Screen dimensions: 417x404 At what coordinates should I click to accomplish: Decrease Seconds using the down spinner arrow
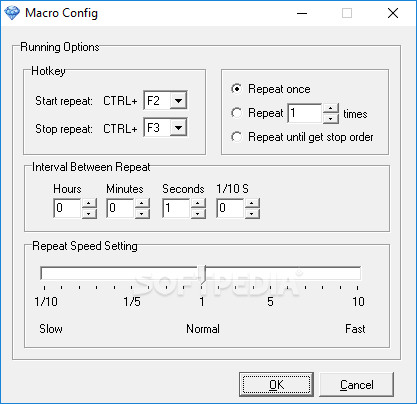pos(198,213)
